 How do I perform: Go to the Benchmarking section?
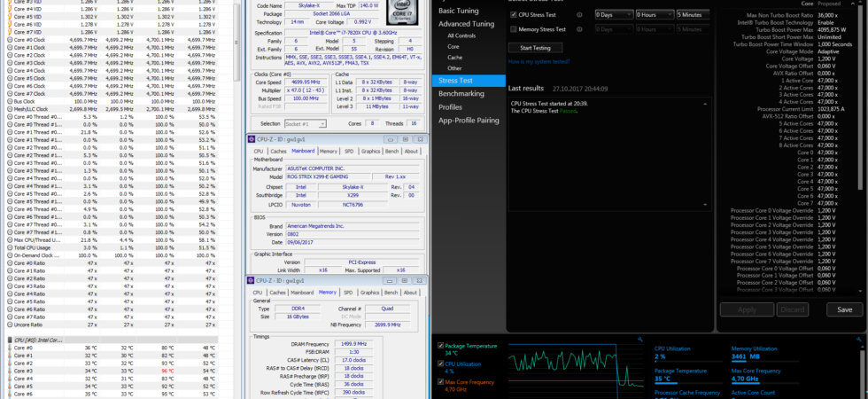[x=461, y=94]
